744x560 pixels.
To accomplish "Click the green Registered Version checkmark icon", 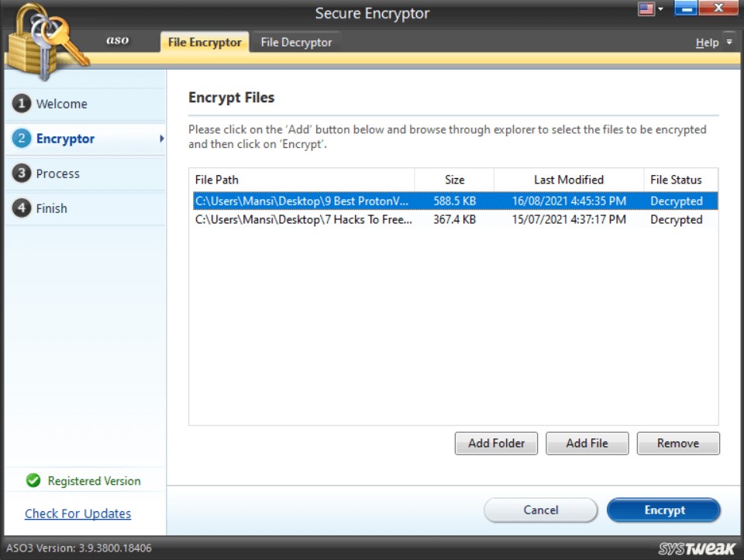I will tap(33, 480).
